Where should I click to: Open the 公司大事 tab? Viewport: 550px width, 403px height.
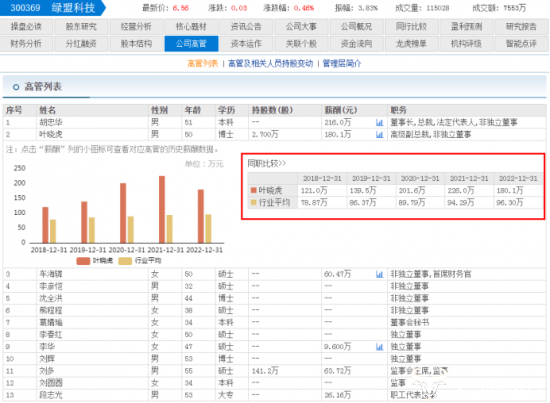point(301,27)
